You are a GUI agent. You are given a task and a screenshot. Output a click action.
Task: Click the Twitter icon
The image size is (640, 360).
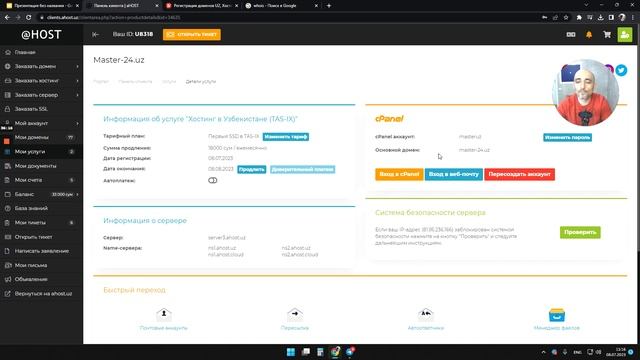(x=621, y=70)
